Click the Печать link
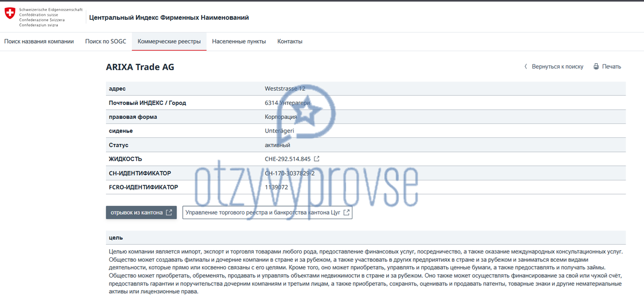 [x=612, y=67]
